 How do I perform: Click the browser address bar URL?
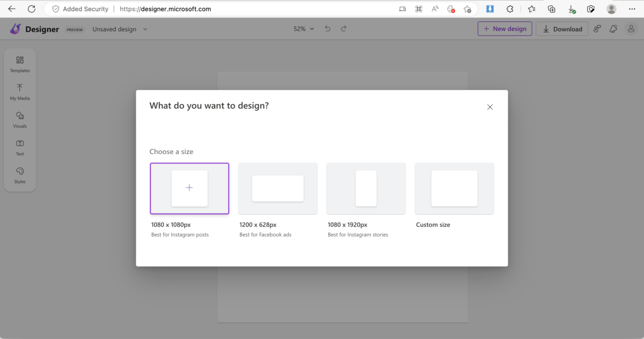(165, 9)
